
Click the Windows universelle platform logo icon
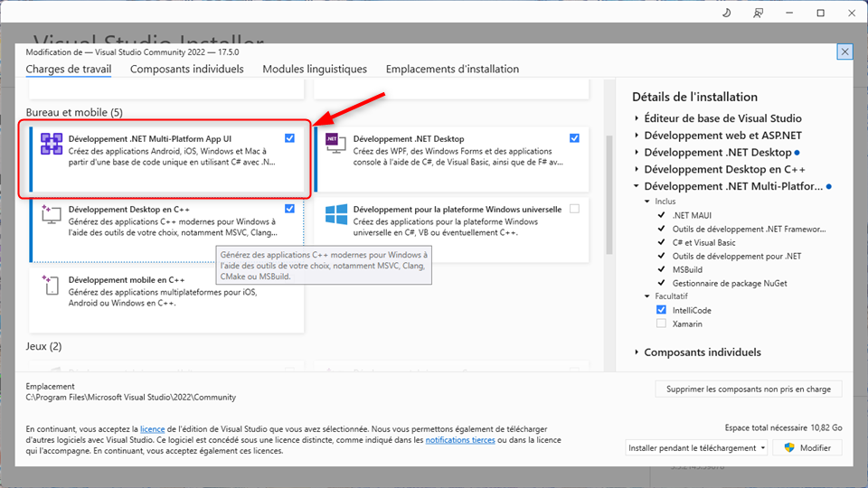point(336,214)
